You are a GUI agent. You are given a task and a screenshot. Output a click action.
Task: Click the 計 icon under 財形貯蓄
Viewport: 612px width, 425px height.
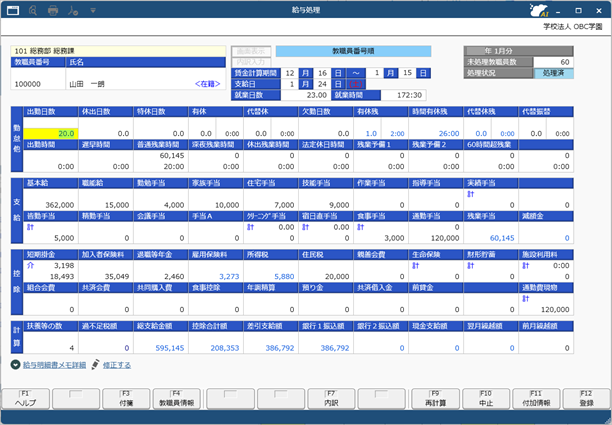pos(470,265)
